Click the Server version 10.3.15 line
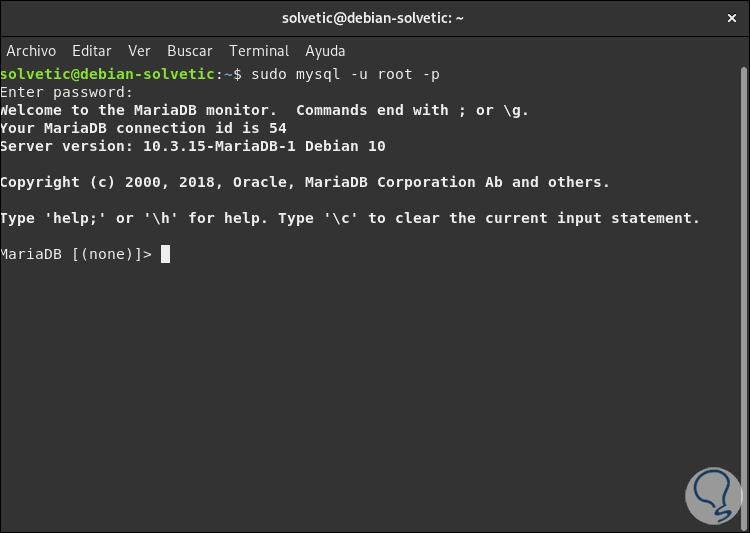This screenshot has width=750, height=533. coord(192,146)
